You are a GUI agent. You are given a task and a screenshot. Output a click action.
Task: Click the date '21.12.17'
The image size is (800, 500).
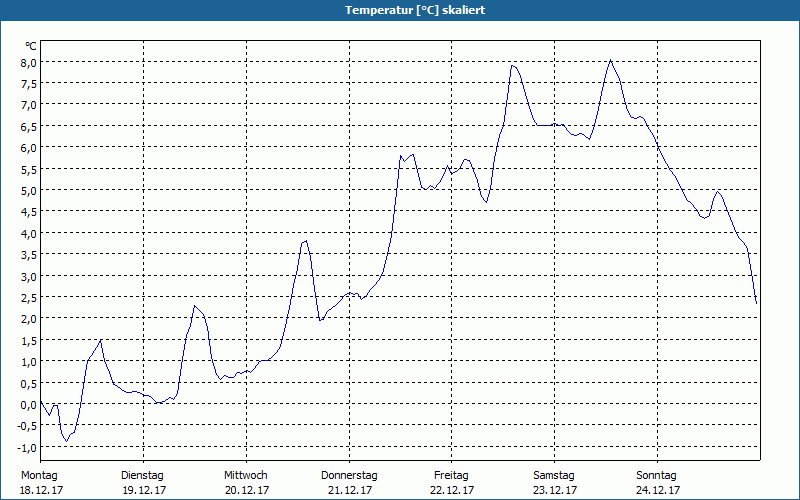click(x=350, y=490)
